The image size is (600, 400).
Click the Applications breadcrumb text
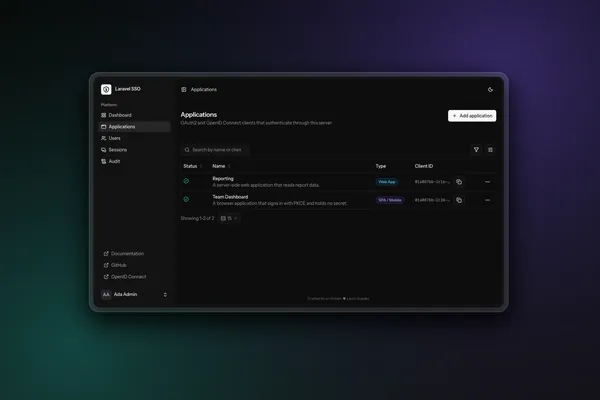coord(204,90)
